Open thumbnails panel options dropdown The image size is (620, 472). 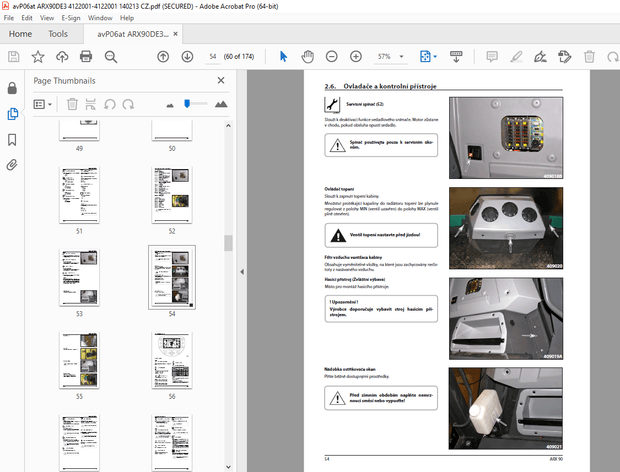click(43, 104)
